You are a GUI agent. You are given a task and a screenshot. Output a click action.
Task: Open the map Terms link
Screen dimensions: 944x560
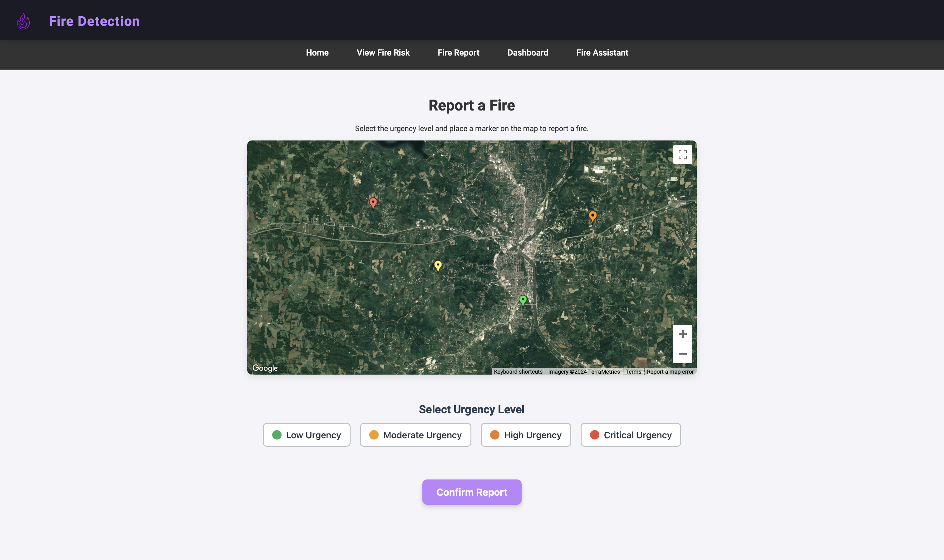point(633,372)
